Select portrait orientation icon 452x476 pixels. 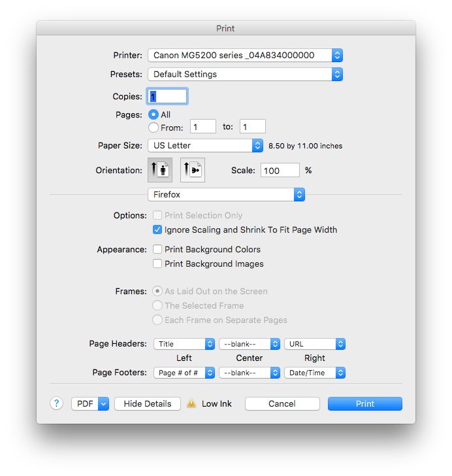(160, 170)
